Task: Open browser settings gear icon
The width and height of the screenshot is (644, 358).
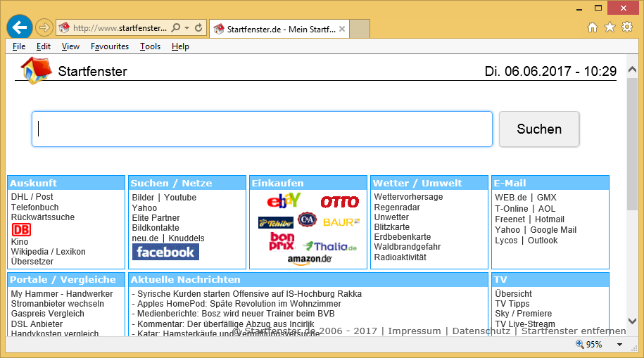Action: [626, 27]
